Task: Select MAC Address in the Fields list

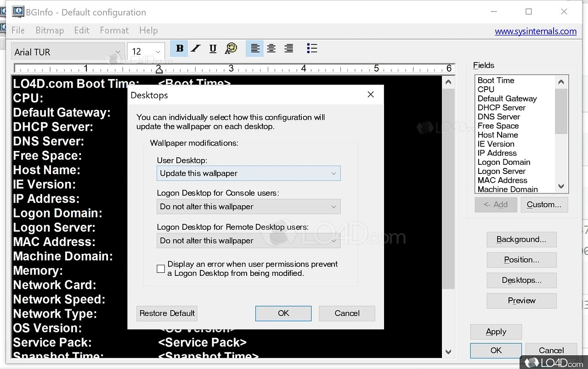Action: (x=502, y=180)
